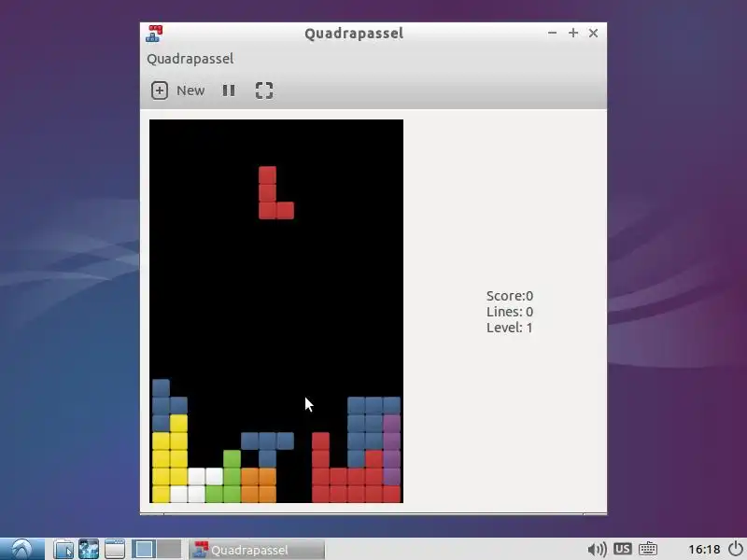Toggle fullscreen mode icon
This screenshot has height=560, width=747.
click(264, 91)
